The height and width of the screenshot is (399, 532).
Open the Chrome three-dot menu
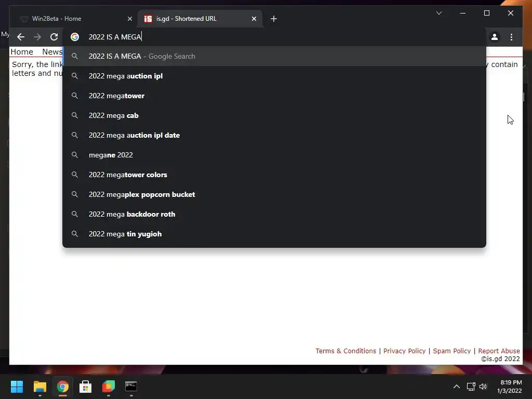click(x=511, y=37)
